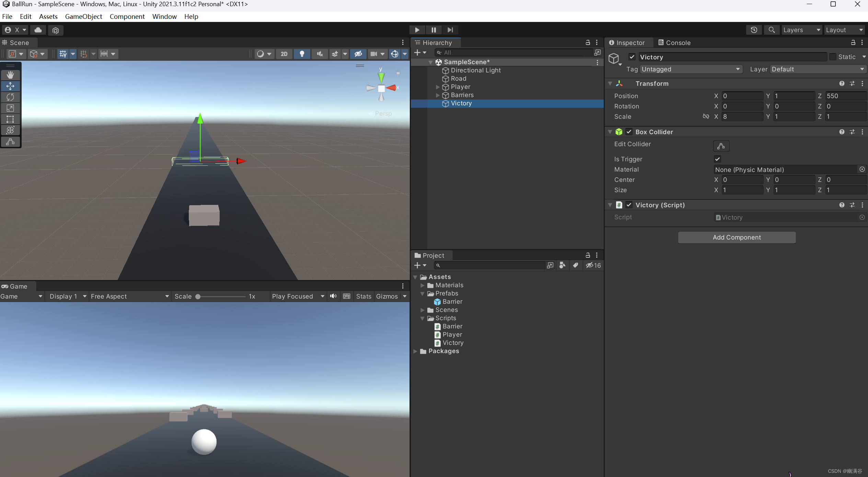The height and width of the screenshot is (477, 868).
Task: Expand the Player object in Hierarchy
Action: pos(436,86)
